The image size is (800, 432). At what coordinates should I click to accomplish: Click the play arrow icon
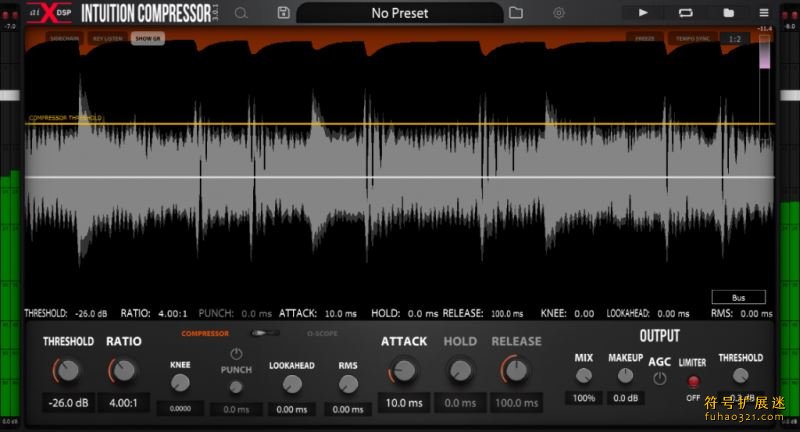pyautogui.click(x=643, y=13)
